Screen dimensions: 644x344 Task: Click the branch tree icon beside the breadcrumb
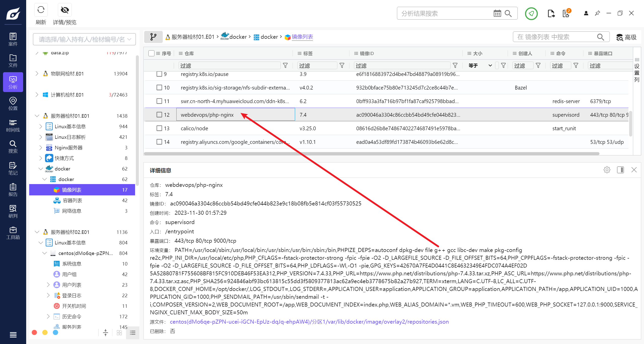[153, 37]
